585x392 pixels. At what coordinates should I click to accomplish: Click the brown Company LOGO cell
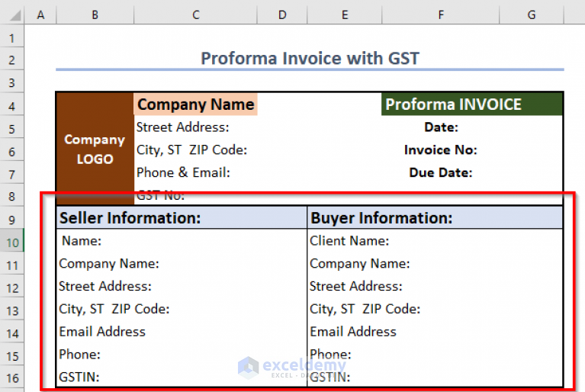point(95,149)
